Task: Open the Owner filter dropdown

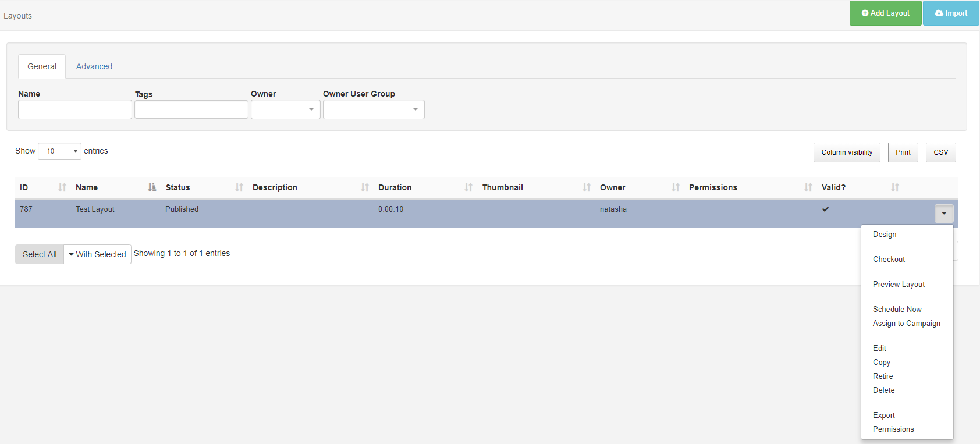Action: click(x=285, y=109)
